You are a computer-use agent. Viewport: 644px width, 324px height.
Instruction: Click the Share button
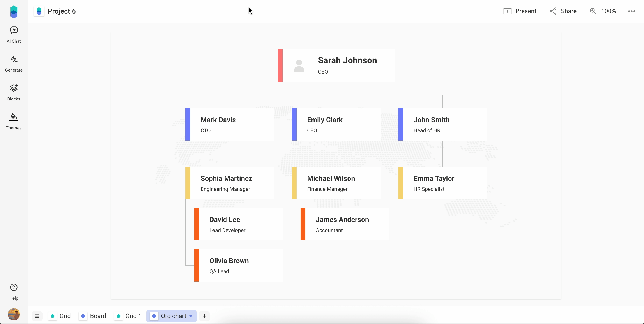click(563, 11)
